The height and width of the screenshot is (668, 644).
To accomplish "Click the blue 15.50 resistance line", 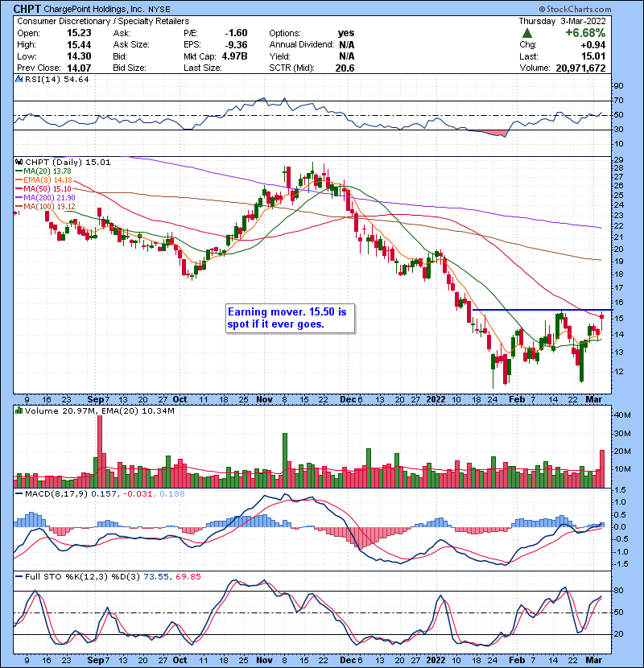I will 542,310.
